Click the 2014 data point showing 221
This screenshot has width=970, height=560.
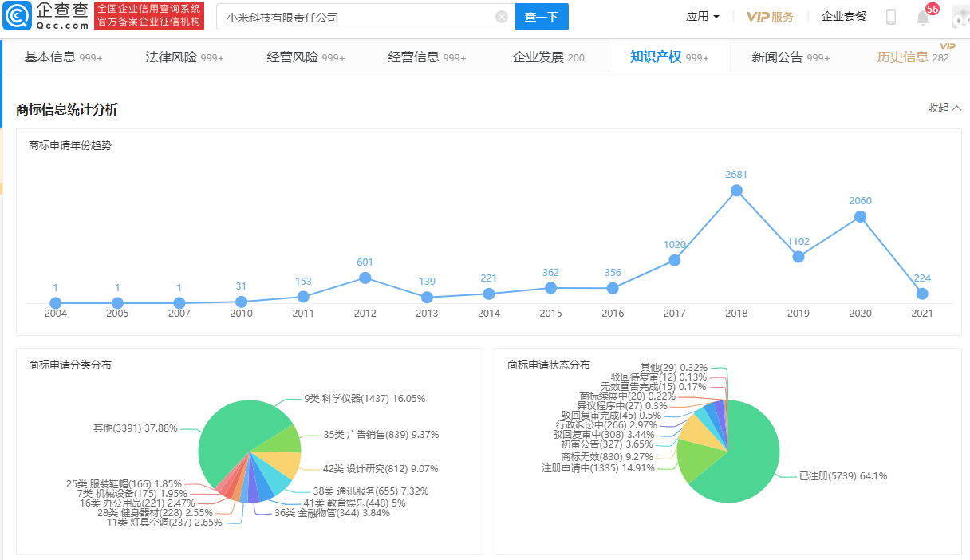coord(489,294)
